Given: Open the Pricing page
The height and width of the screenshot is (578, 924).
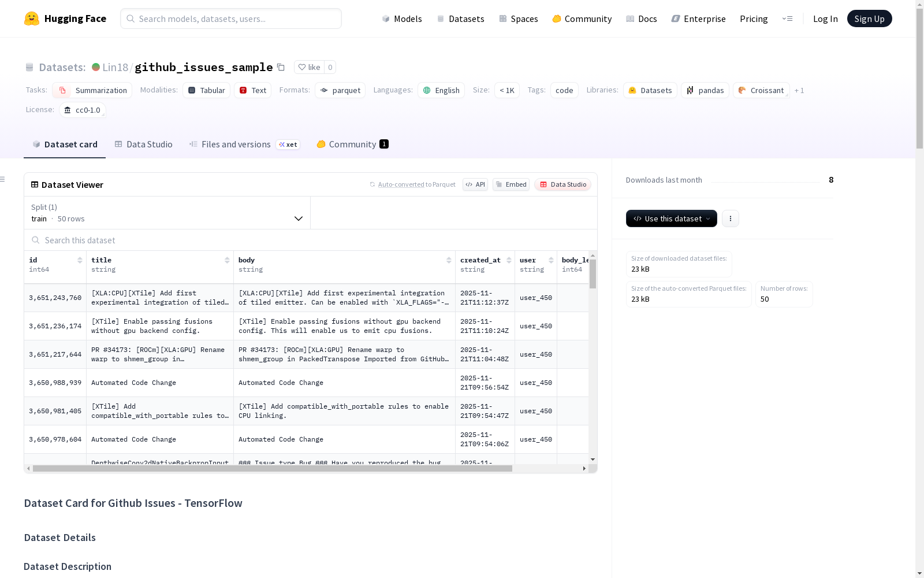Looking at the screenshot, I should [754, 18].
